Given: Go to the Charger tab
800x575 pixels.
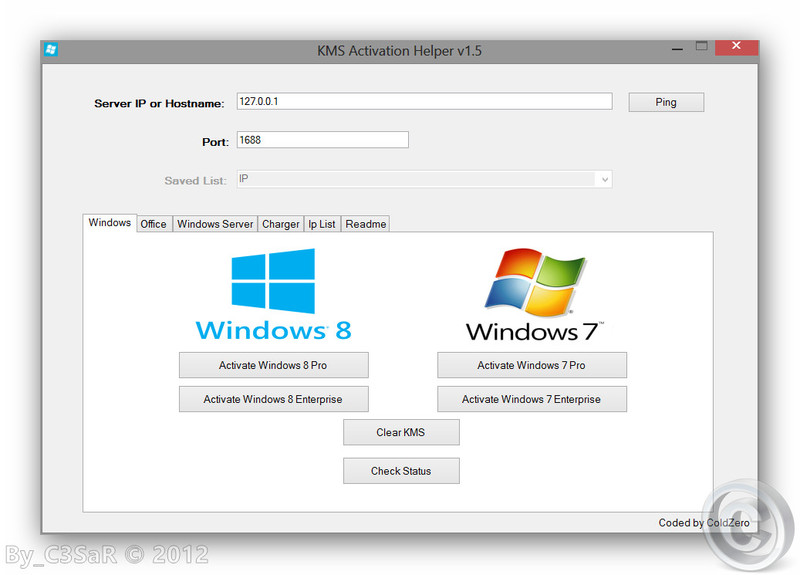Looking at the screenshot, I should coord(281,224).
